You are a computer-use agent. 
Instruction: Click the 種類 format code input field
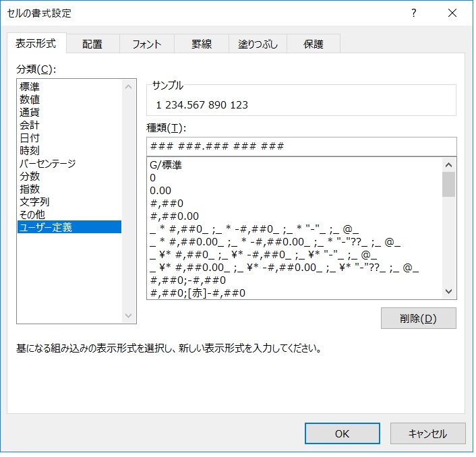pyautogui.click(x=303, y=148)
